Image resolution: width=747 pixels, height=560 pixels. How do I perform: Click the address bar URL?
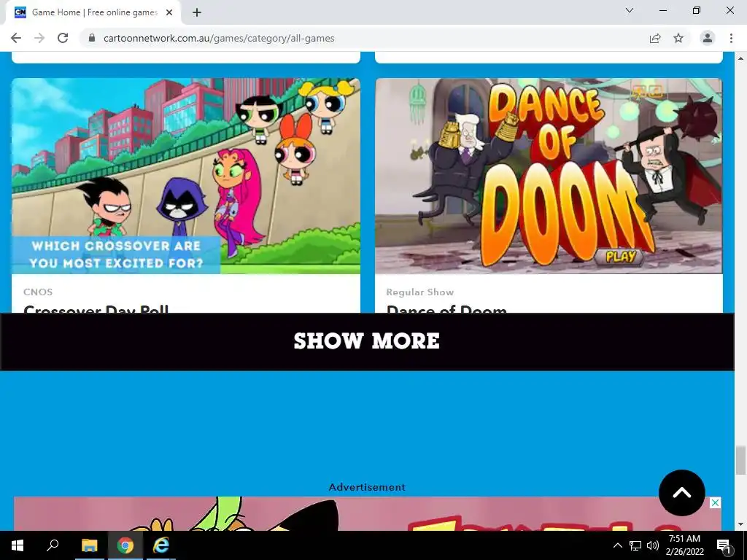click(x=219, y=38)
